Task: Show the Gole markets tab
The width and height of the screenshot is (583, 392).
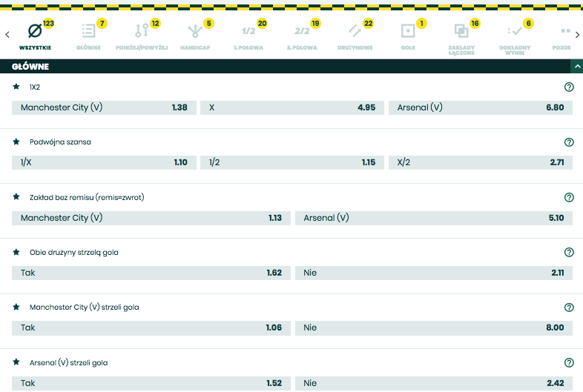Action: click(x=408, y=32)
